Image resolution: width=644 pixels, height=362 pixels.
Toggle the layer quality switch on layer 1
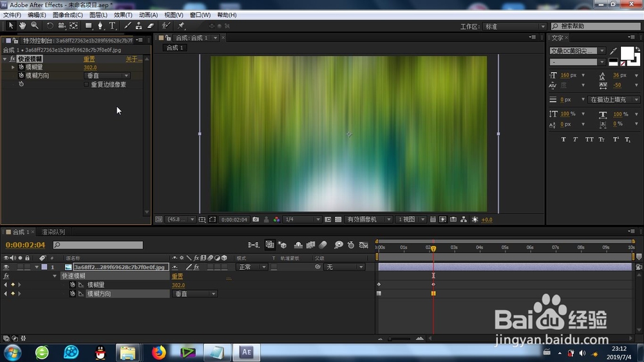(x=189, y=267)
